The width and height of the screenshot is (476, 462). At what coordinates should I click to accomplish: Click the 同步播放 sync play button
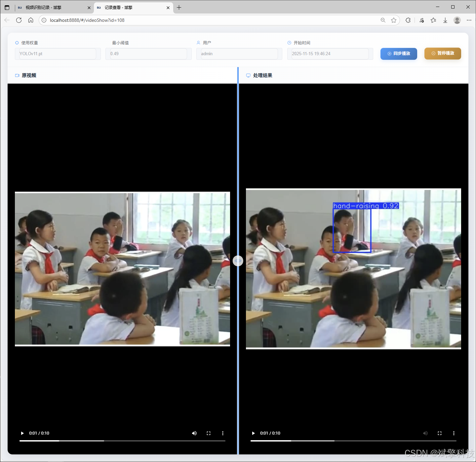tap(399, 54)
